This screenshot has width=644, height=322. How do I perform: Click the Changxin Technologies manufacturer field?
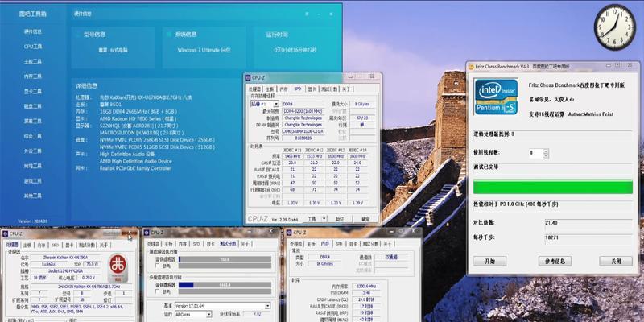[303, 118]
